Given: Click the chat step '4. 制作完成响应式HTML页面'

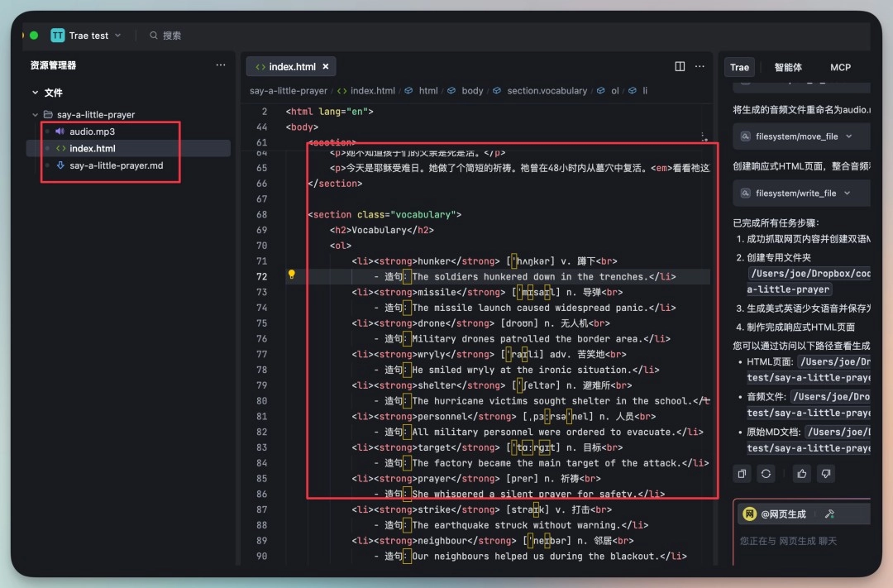Looking at the screenshot, I should tap(795, 327).
